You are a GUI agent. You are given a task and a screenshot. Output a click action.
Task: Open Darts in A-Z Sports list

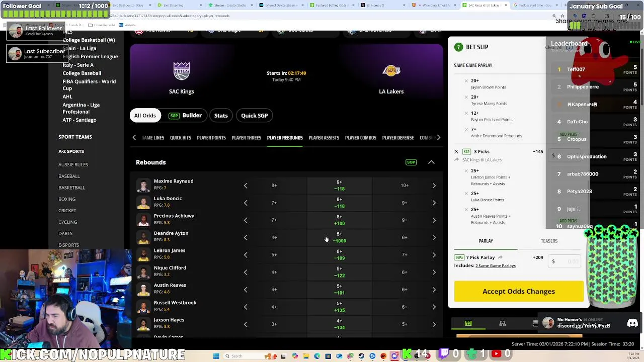[65, 233]
